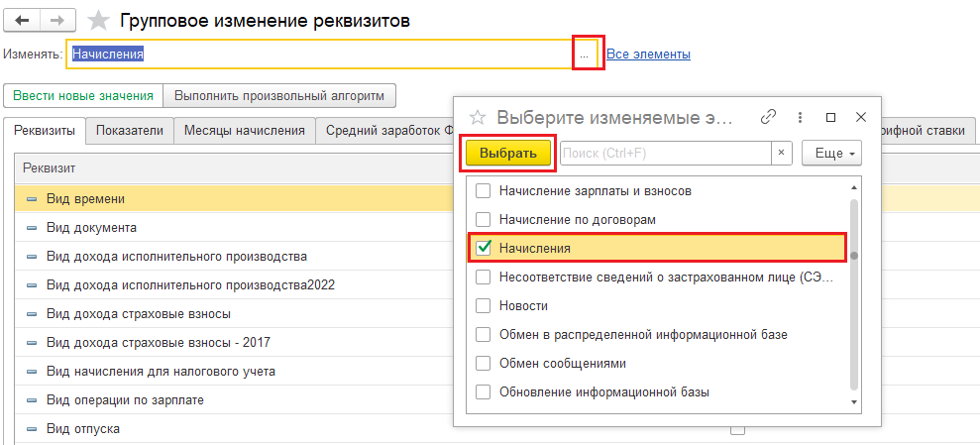980x445 pixels.
Task: Select the Вид отпуска row
Action: tap(235, 429)
